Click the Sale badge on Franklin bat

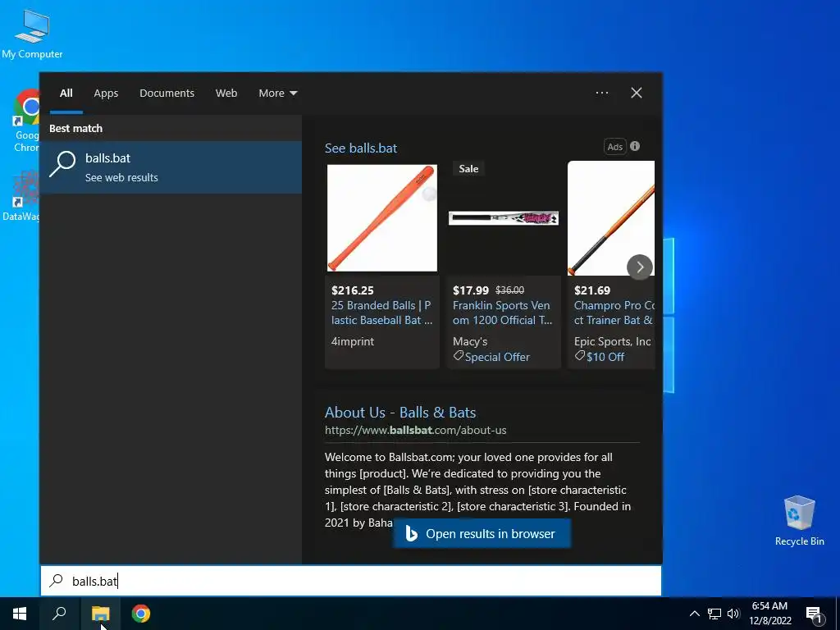pyautogui.click(x=468, y=169)
